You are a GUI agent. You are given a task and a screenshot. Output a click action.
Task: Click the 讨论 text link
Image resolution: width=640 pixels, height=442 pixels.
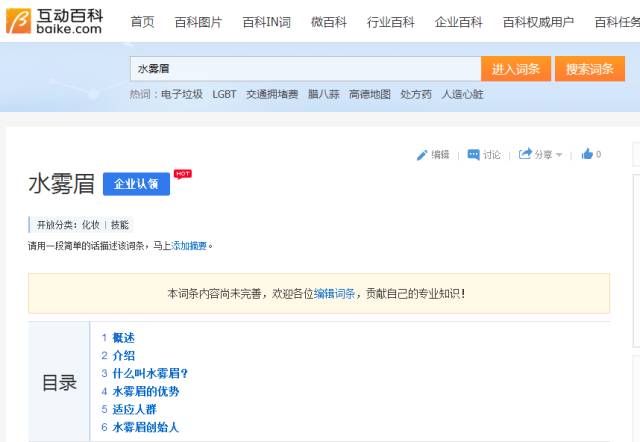coord(491,155)
